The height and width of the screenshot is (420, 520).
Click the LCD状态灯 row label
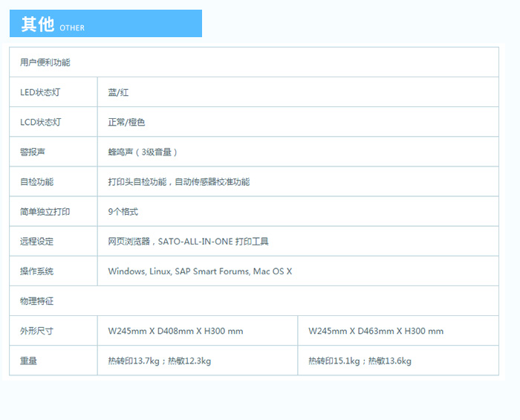point(40,122)
